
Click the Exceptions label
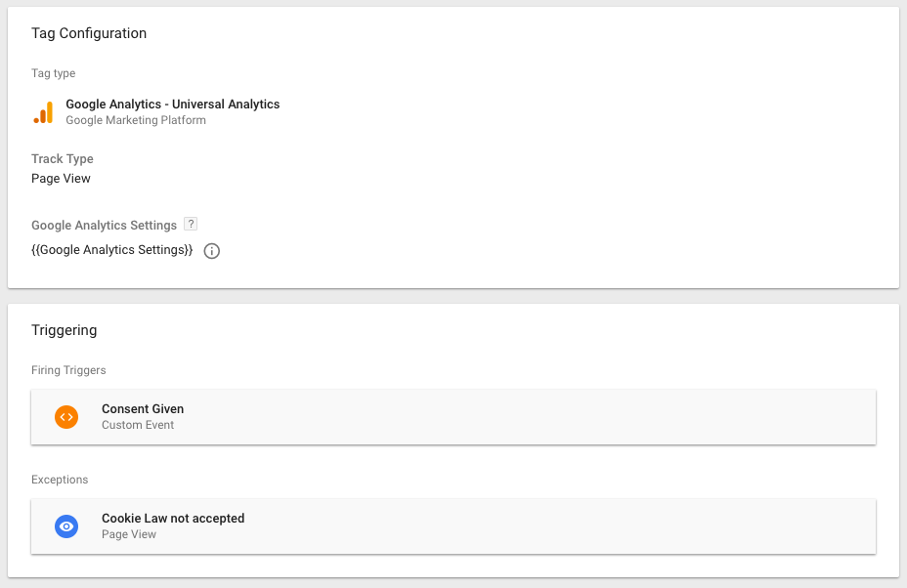click(60, 480)
